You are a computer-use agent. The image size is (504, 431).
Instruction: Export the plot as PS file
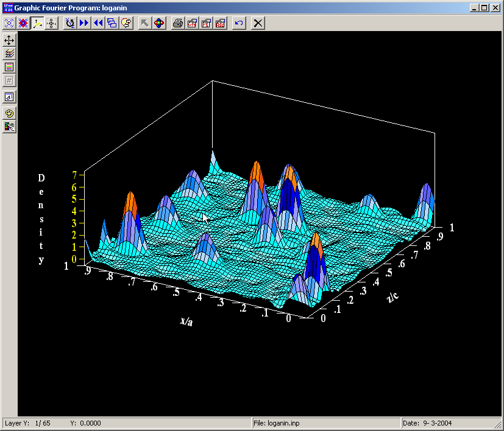pyautogui.click(x=206, y=23)
